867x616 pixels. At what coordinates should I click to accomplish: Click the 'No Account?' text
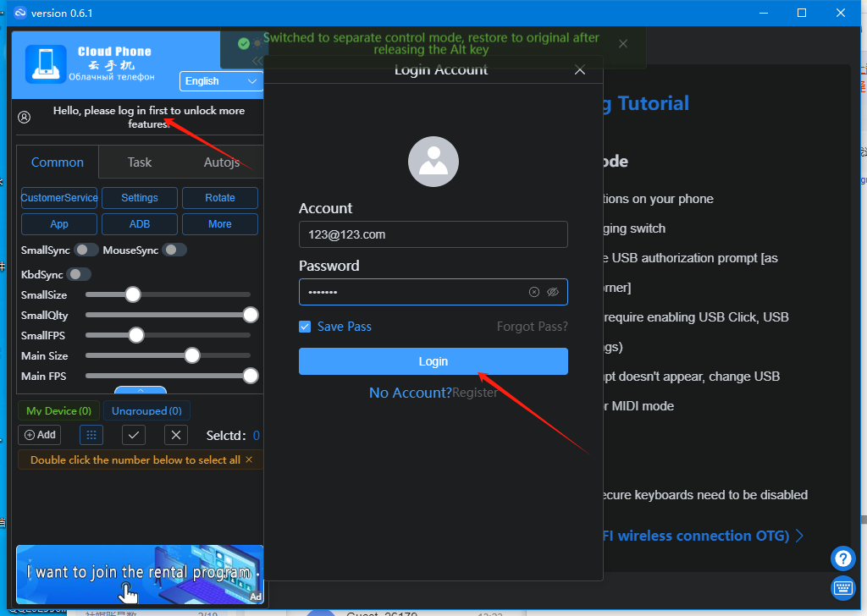point(411,393)
